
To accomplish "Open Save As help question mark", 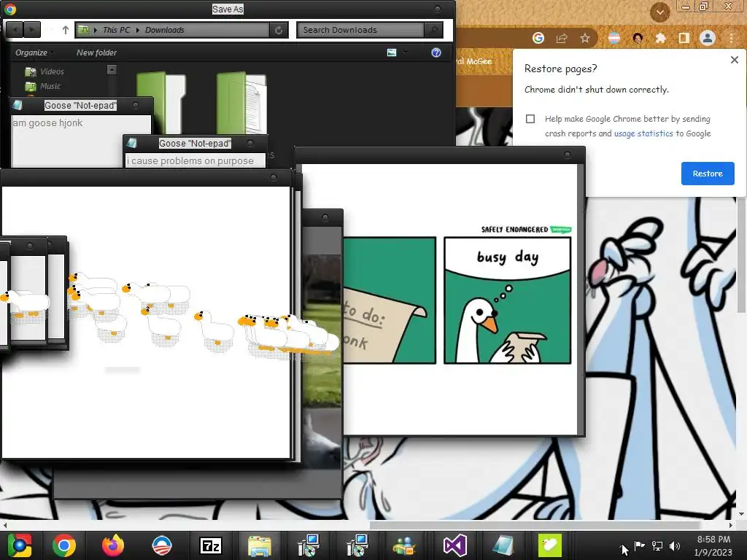I will 436,52.
